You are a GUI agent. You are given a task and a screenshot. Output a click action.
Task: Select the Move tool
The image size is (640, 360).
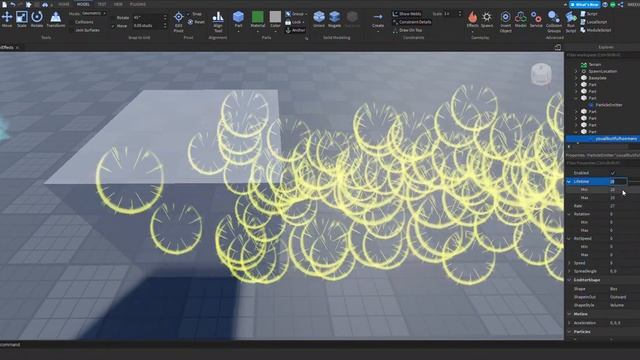[x=7, y=19]
